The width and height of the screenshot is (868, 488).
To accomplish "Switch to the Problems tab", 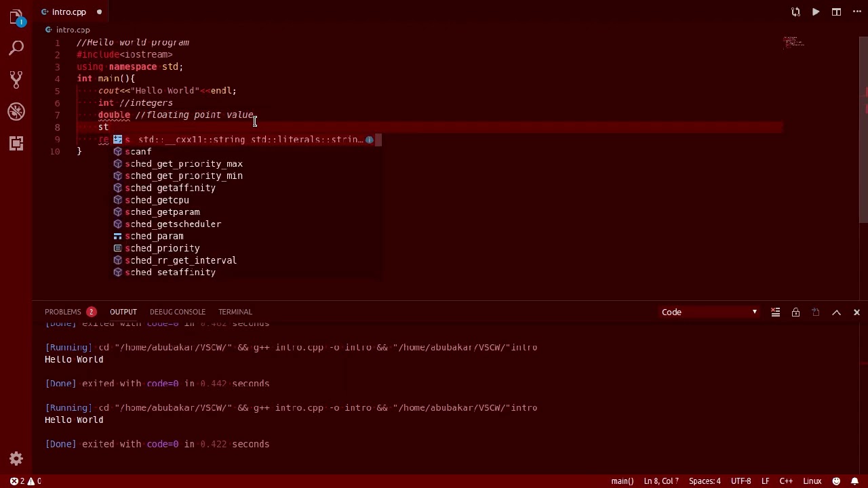I will (x=71, y=312).
